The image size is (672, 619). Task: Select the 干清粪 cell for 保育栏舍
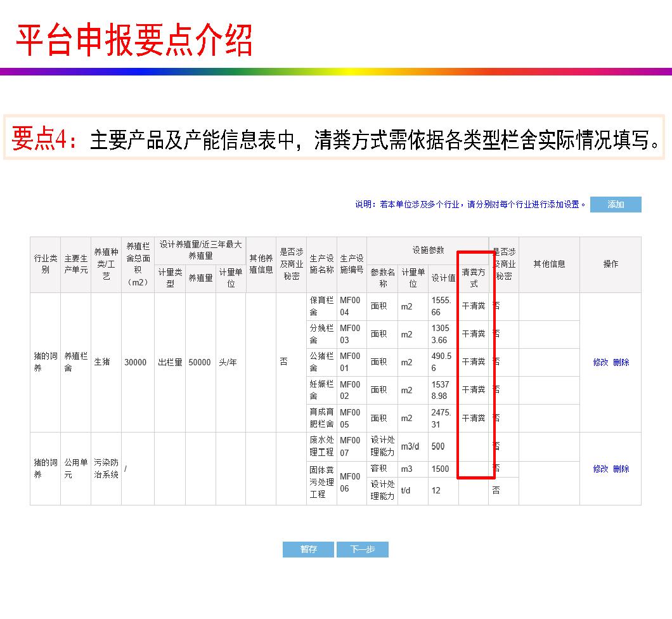tap(474, 306)
